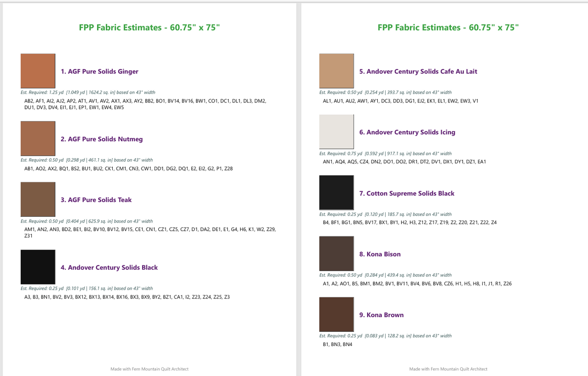Click the Nutmeg estimate line showing 0.298 yd

click(87, 160)
